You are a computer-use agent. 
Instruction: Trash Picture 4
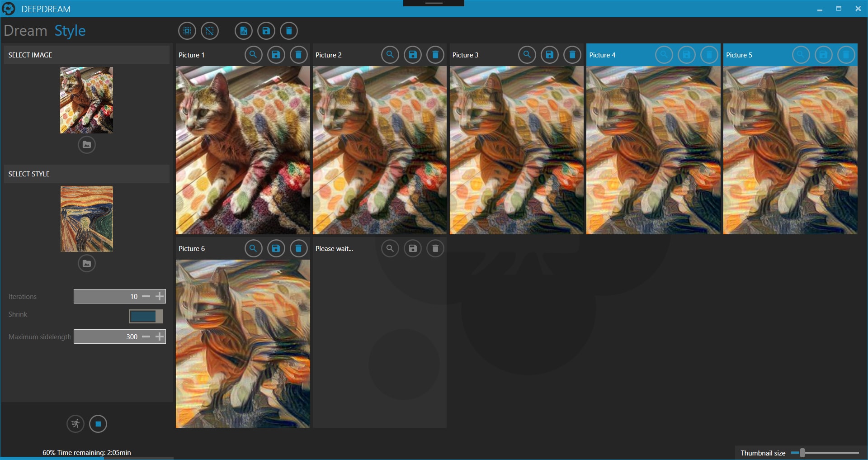[x=709, y=55]
